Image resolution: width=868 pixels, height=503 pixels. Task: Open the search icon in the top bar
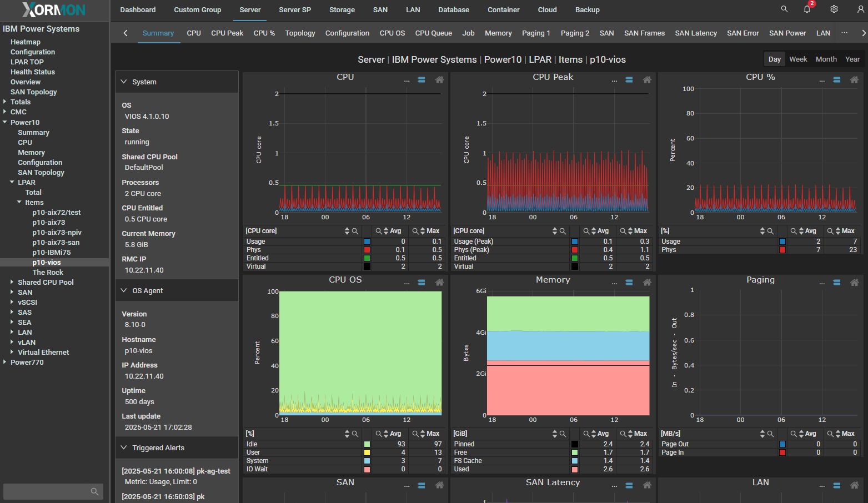(x=784, y=9)
